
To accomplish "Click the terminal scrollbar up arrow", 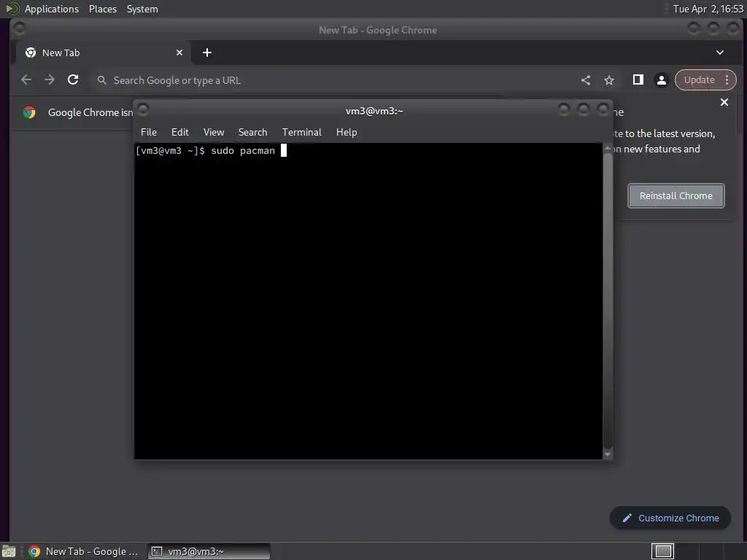I will (x=608, y=148).
